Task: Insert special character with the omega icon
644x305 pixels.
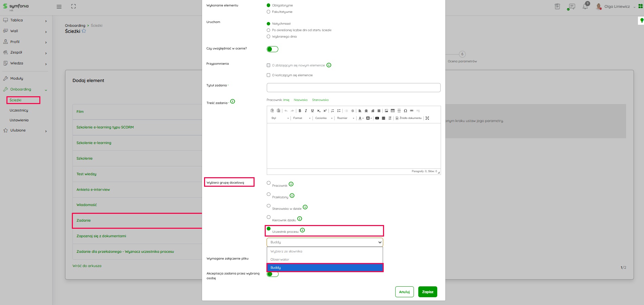Action: point(405,111)
